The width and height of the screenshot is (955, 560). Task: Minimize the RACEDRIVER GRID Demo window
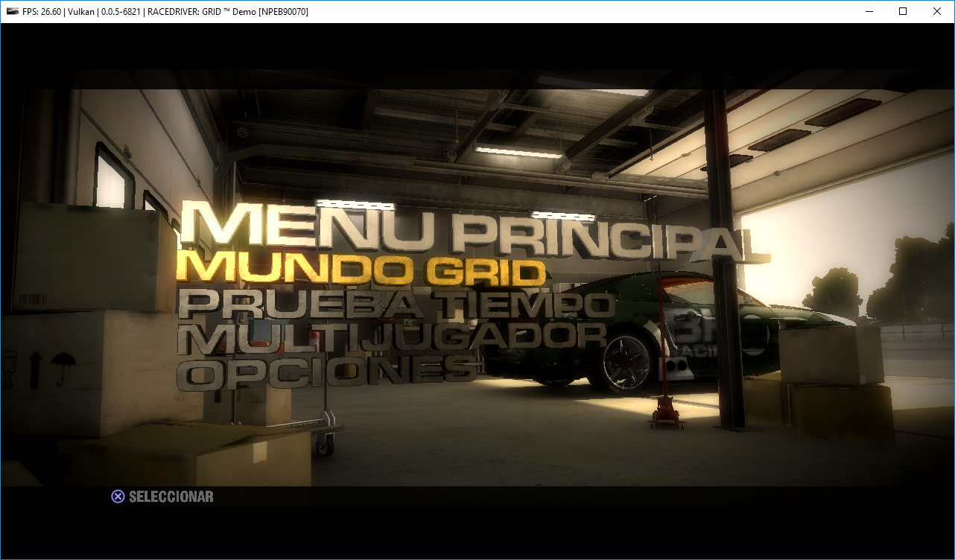tap(869, 11)
